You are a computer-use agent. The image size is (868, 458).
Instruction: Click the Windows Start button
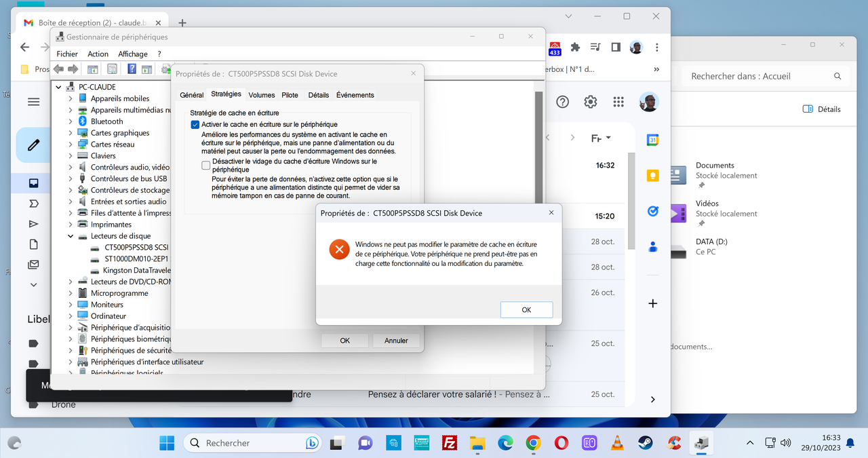pos(167,443)
